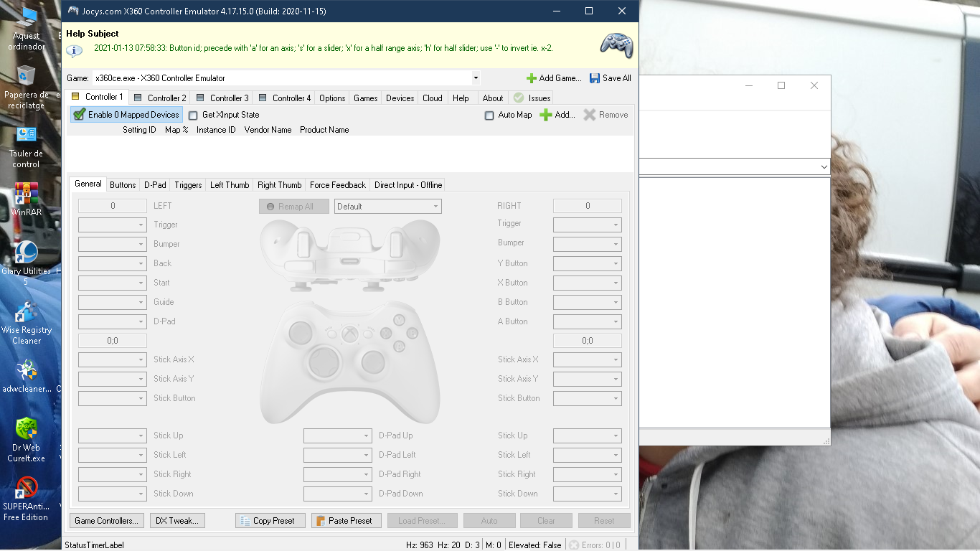Click the Product Name column header
This screenshot has height=551, width=980.
(324, 130)
